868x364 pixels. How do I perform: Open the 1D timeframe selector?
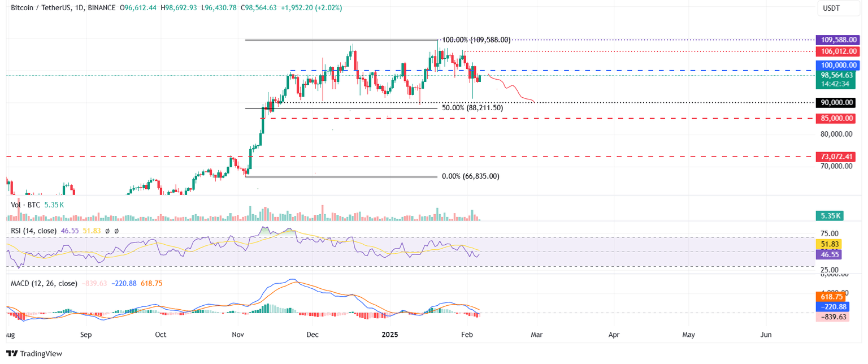coord(79,8)
